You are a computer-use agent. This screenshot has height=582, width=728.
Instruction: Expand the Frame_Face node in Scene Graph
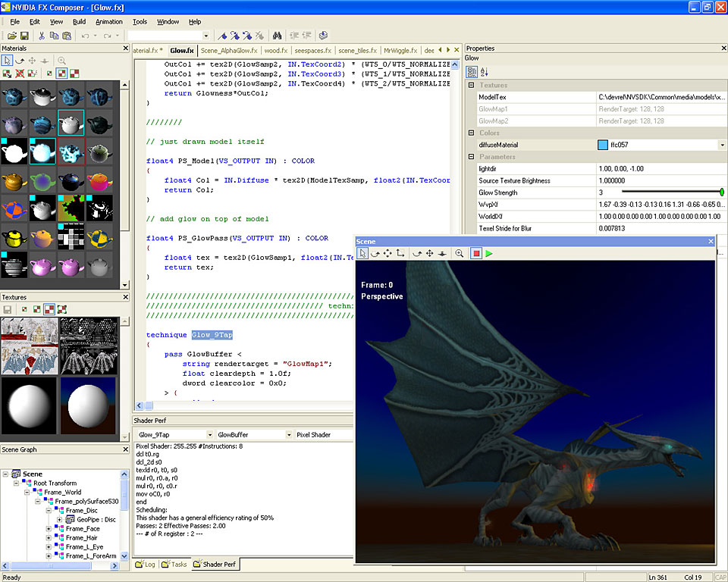tap(49, 529)
